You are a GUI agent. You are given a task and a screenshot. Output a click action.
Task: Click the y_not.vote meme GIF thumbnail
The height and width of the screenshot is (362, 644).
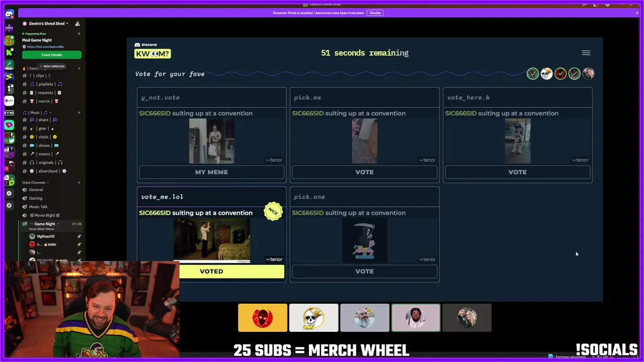[x=211, y=141]
